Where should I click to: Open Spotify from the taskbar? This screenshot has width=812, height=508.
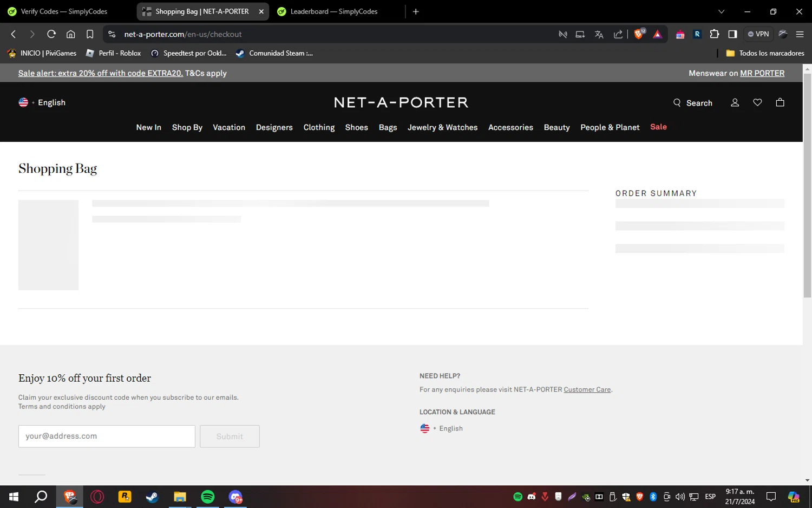click(207, 497)
